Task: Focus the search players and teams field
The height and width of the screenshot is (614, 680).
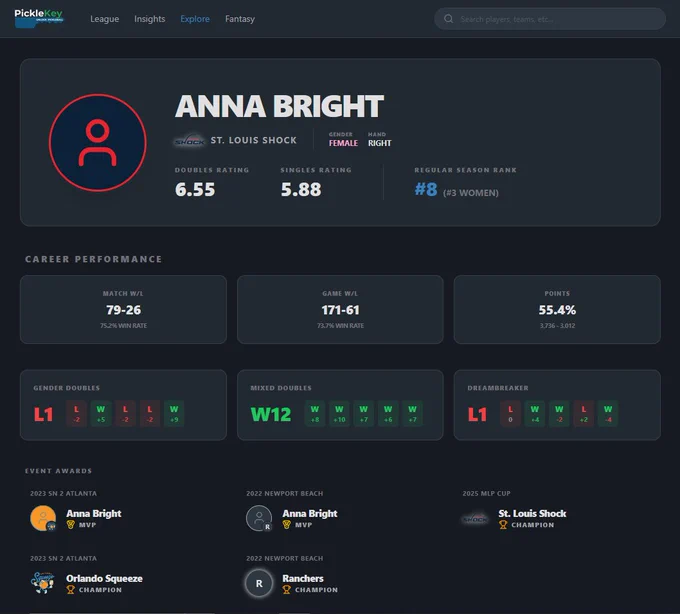Action: click(550, 19)
